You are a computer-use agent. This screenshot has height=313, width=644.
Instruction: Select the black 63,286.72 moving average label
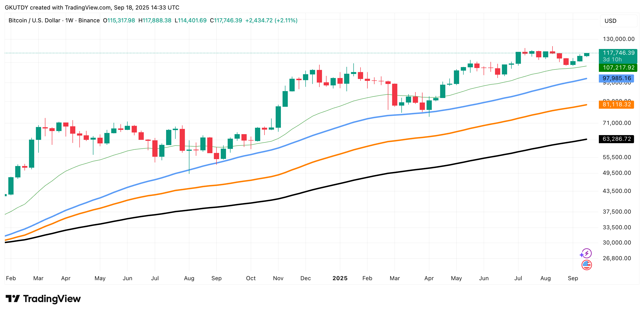coord(616,139)
